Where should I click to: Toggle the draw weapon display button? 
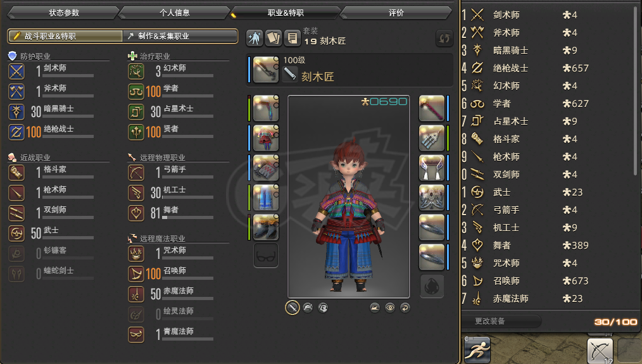pyautogui.click(x=293, y=308)
